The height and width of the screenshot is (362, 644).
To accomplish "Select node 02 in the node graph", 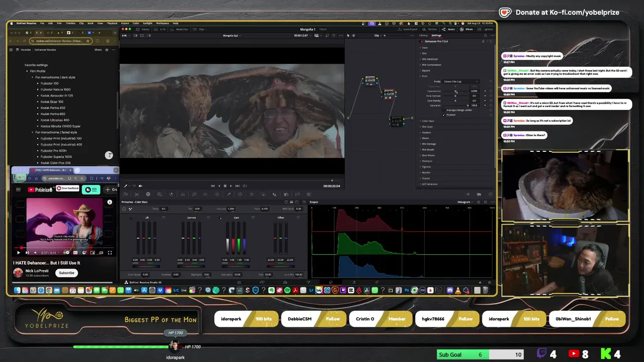I will tap(389, 94).
